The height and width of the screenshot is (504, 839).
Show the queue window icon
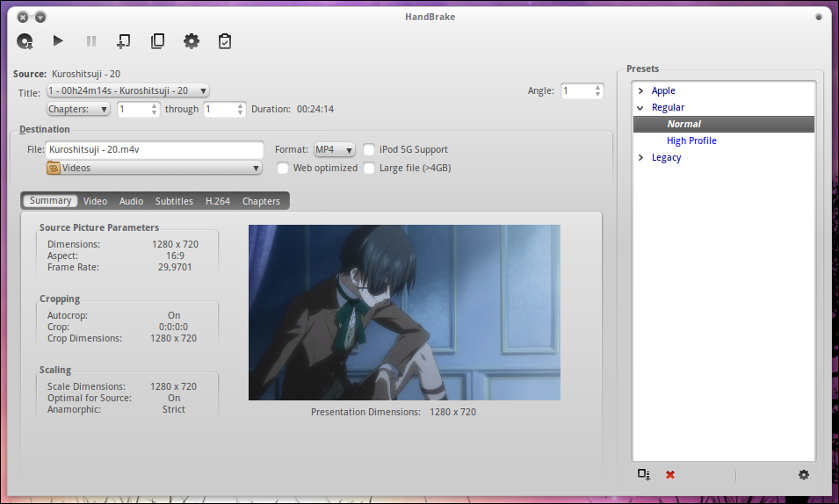click(157, 41)
